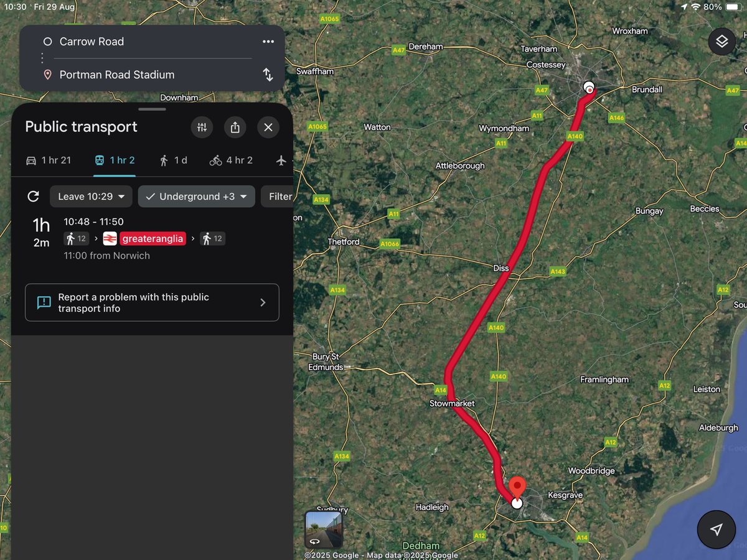Select cycling tab showing 4 hr 2
Image resolution: width=747 pixels, height=560 pixels.
pos(231,161)
